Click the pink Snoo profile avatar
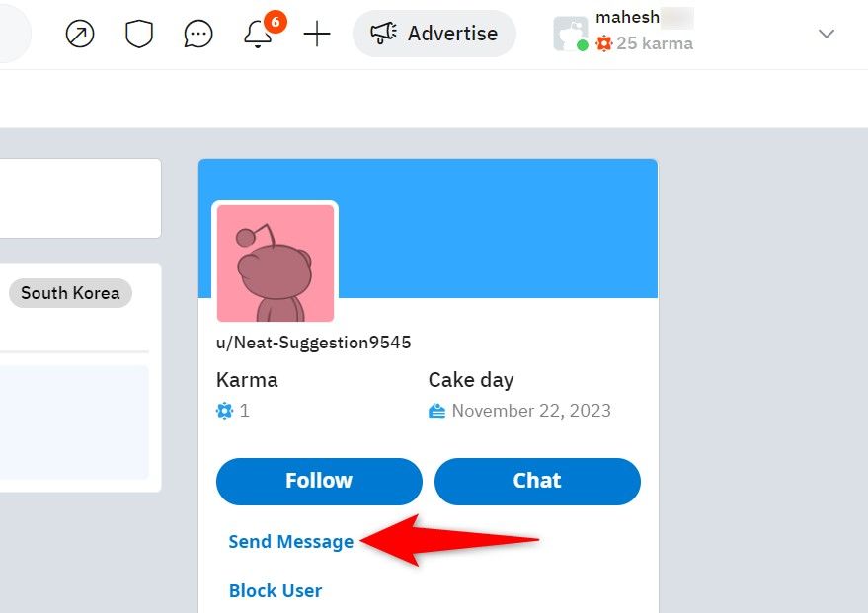Image resolution: width=868 pixels, height=613 pixels. pyautogui.click(x=276, y=264)
